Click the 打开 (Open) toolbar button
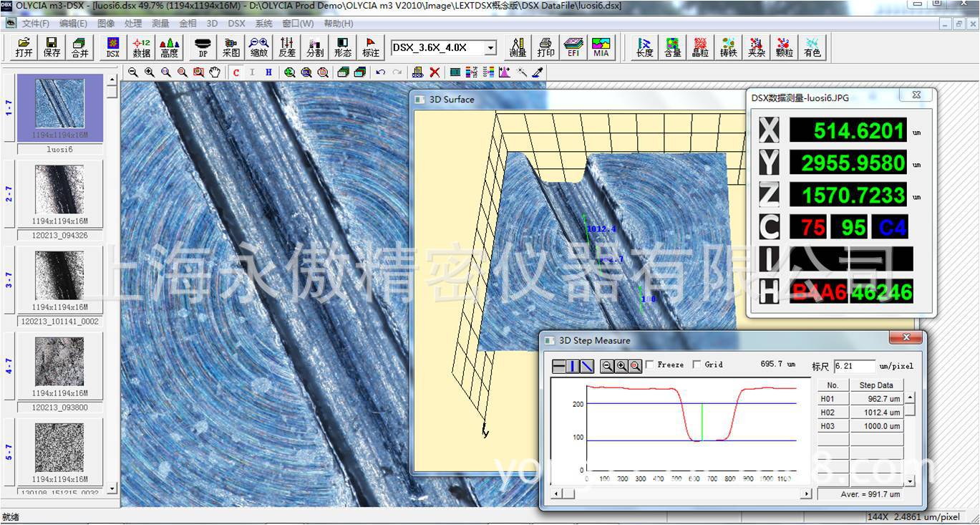 (24, 47)
